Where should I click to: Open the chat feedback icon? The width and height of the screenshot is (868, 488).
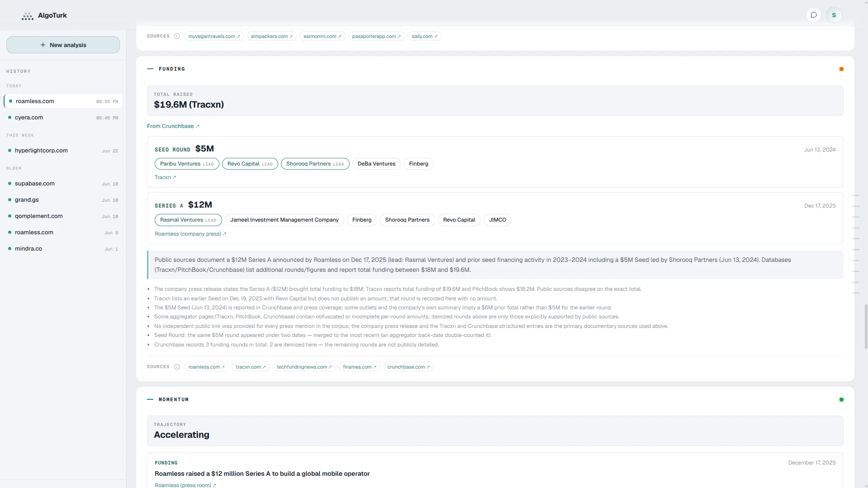(813, 15)
